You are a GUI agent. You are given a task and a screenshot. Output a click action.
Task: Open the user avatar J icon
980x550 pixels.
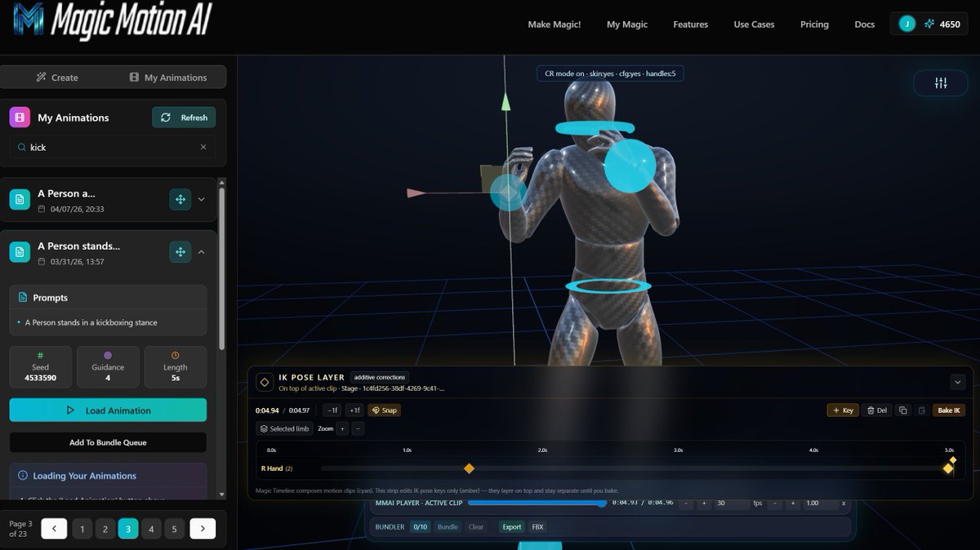(x=906, y=24)
